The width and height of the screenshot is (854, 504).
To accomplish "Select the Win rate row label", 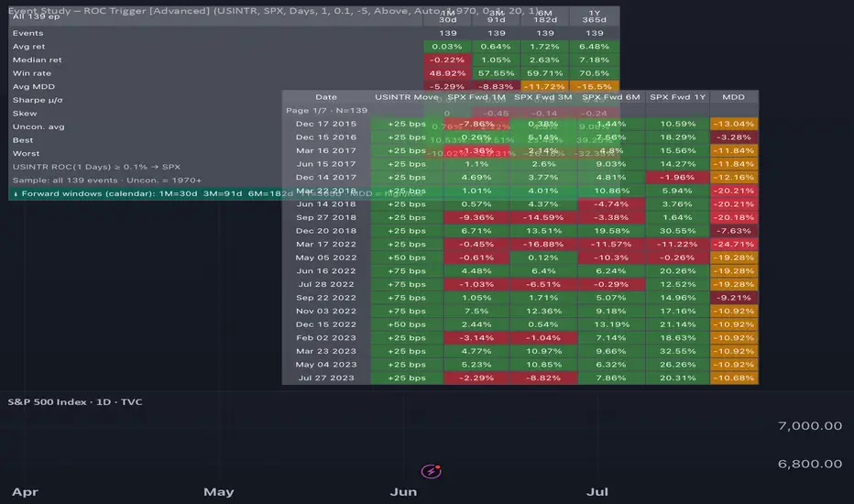I will coord(31,73).
